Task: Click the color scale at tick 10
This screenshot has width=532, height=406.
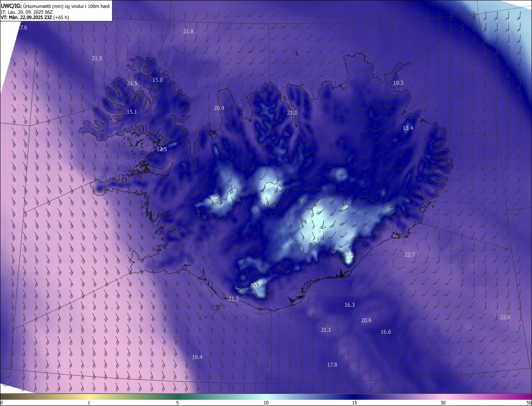Action: (x=266, y=403)
